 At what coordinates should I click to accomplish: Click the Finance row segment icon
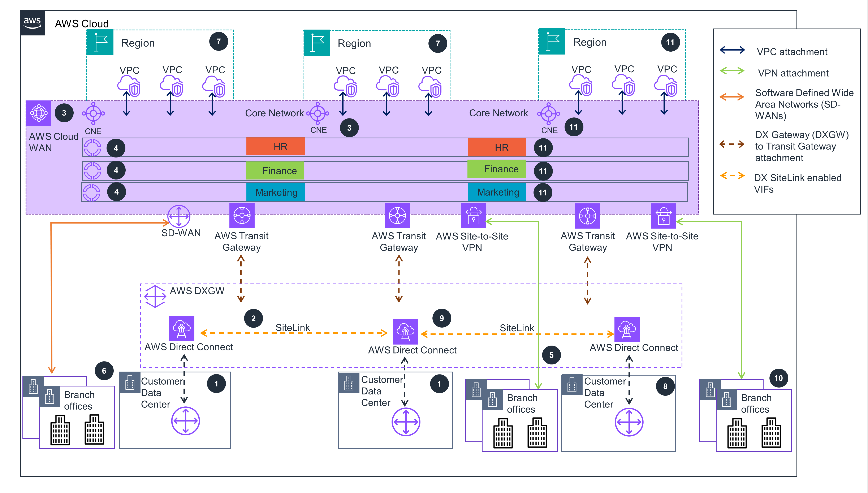click(92, 170)
